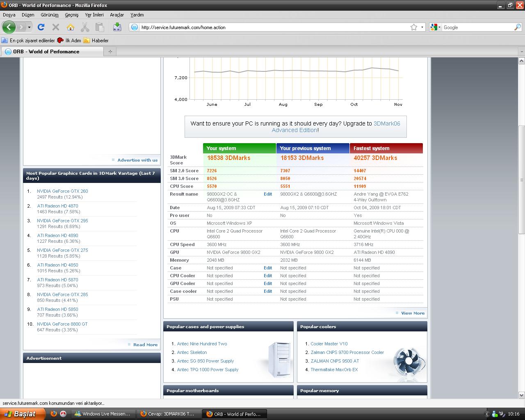This screenshot has height=420, width=525.
Task: Open the Görünüm menu
Action: coord(50,15)
